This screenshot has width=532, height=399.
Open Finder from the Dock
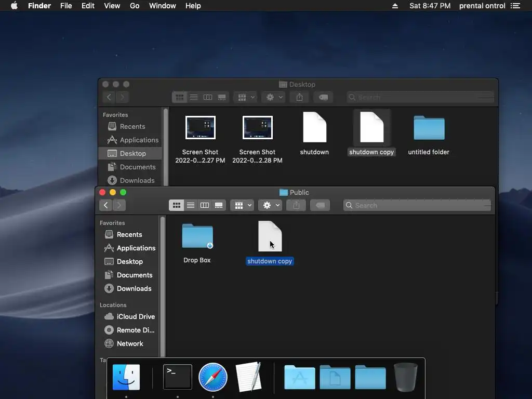126,377
